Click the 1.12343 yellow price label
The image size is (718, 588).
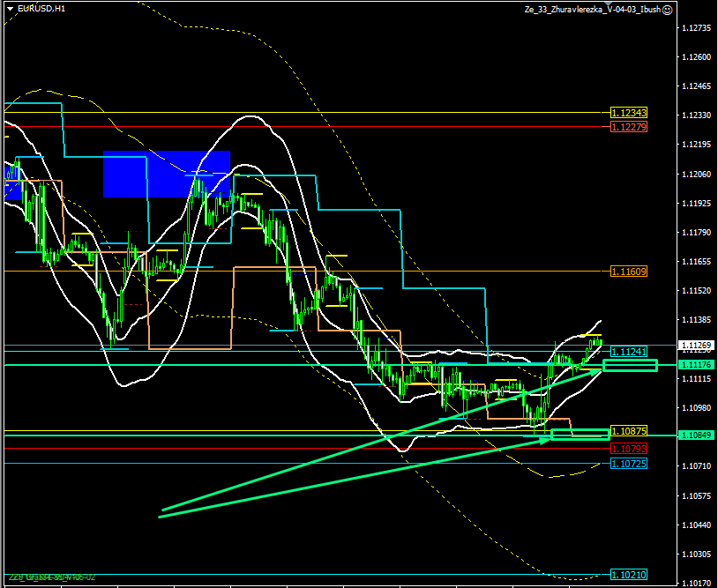point(628,113)
